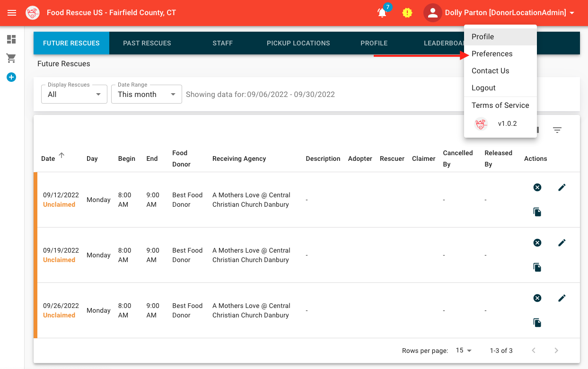588x369 pixels.
Task: Sort by the End column header
Action: click(152, 159)
